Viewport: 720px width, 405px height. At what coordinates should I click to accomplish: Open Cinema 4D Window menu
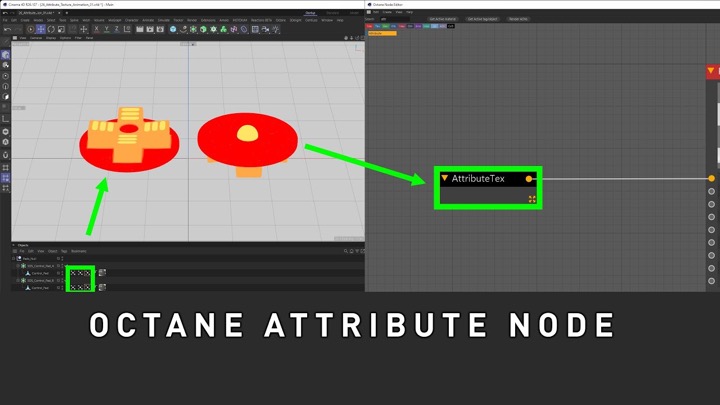(326, 20)
